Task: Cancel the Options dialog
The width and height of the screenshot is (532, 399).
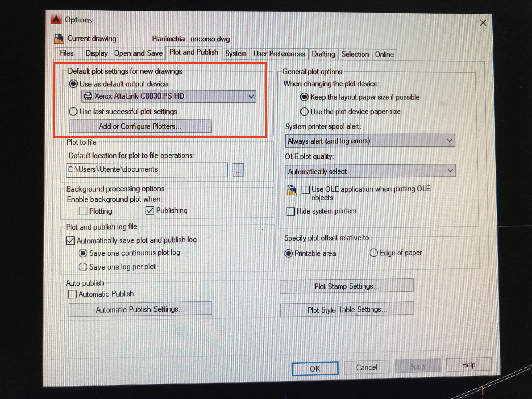Action: [367, 367]
